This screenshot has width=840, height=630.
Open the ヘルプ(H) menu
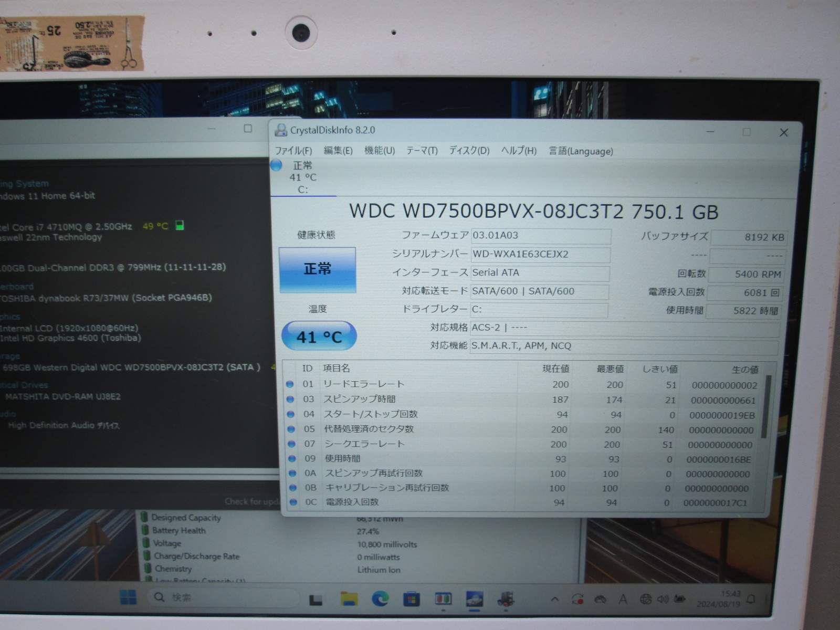[x=519, y=151]
